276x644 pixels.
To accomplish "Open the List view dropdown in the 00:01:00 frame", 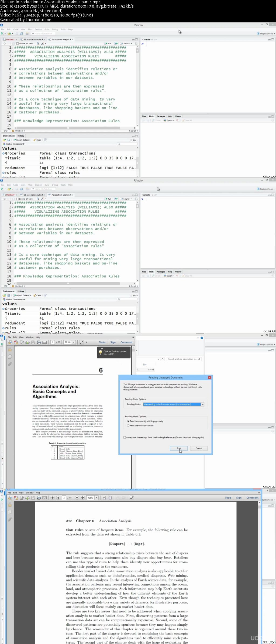I will point(134,140).
